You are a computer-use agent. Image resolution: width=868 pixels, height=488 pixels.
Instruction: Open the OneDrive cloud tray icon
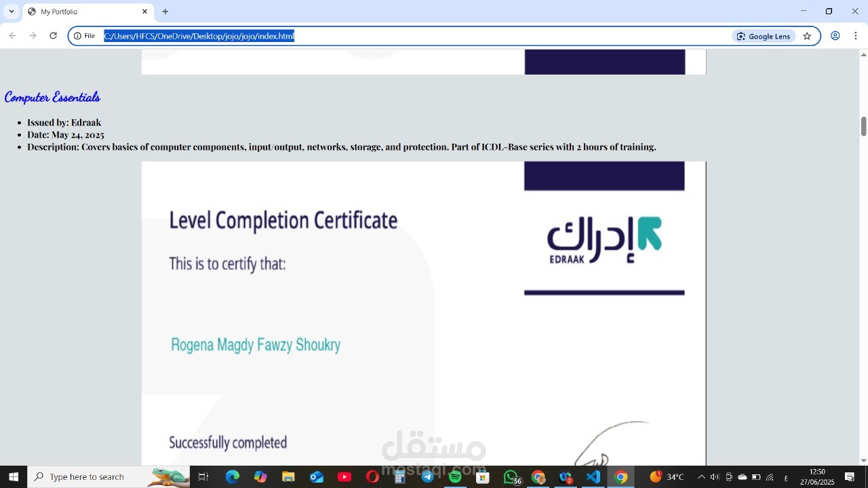[742, 476]
